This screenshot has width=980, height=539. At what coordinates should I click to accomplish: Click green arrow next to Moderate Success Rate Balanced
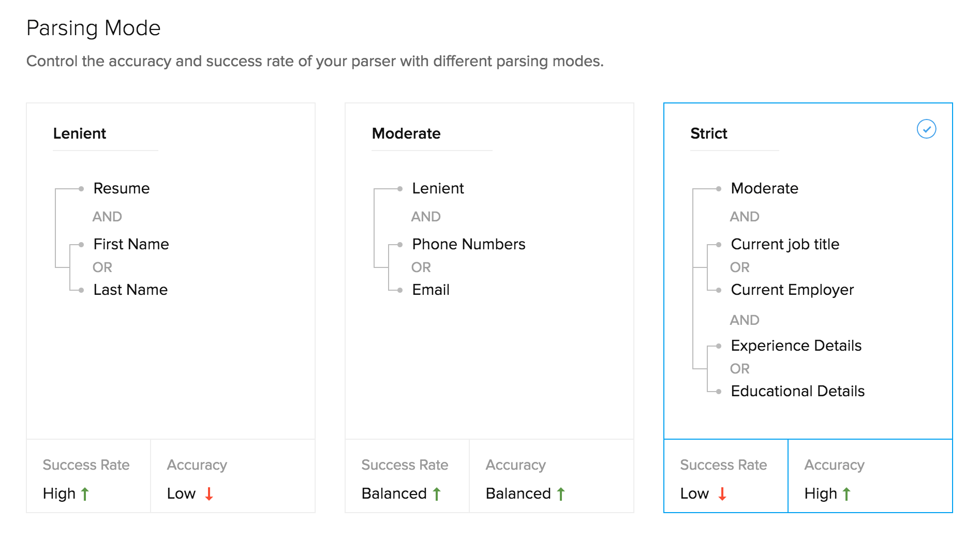coord(437,494)
